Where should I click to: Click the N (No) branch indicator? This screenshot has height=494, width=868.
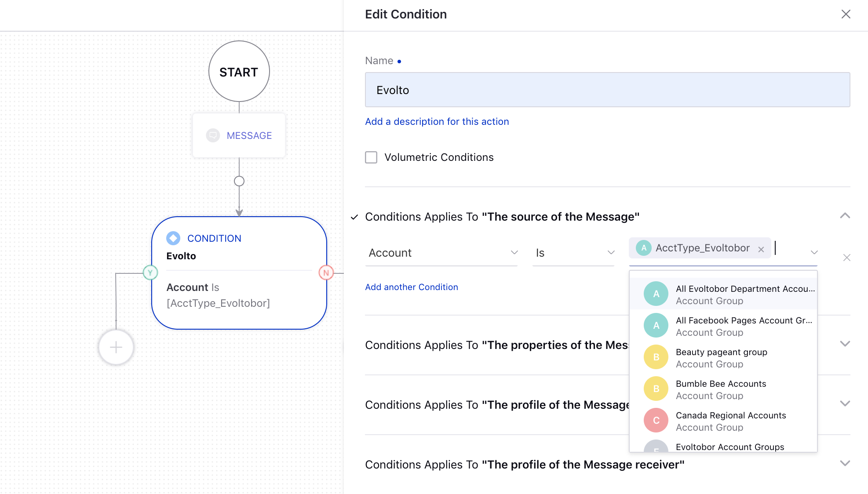(327, 273)
